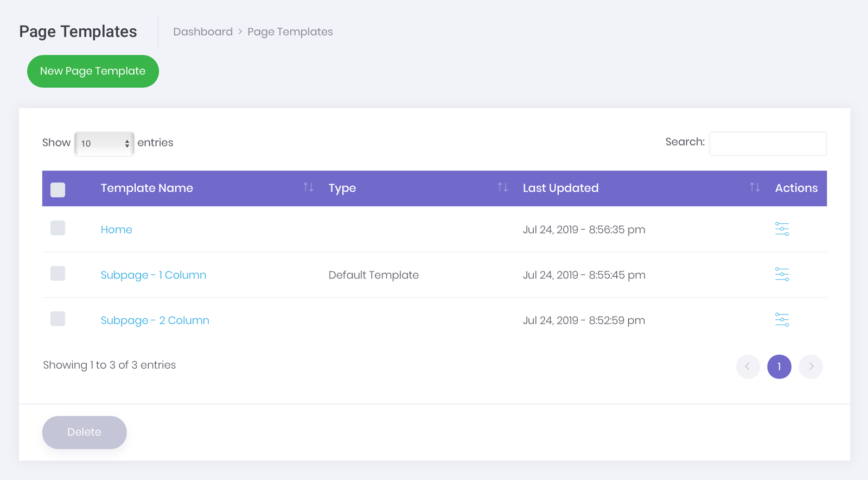The height and width of the screenshot is (480, 868).
Task: Open the Subpage - 1 Column link
Action: pyautogui.click(x=154, y=275)
